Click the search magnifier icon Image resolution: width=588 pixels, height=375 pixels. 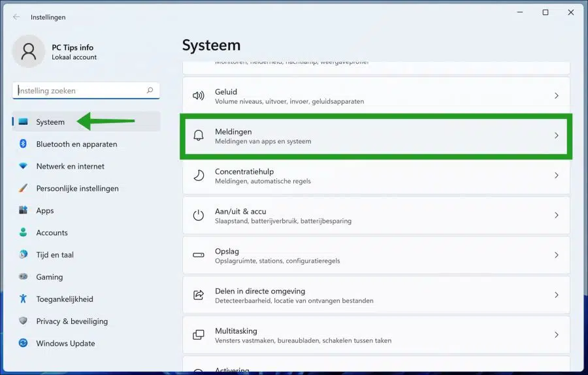click(150, 90)
